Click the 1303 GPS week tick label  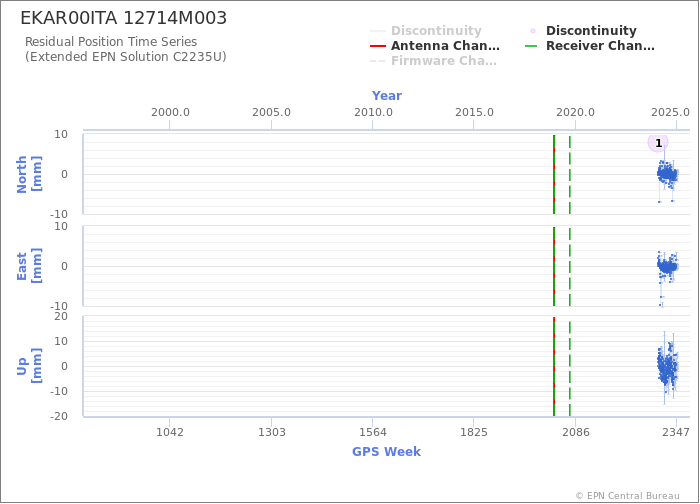point(271,432)
